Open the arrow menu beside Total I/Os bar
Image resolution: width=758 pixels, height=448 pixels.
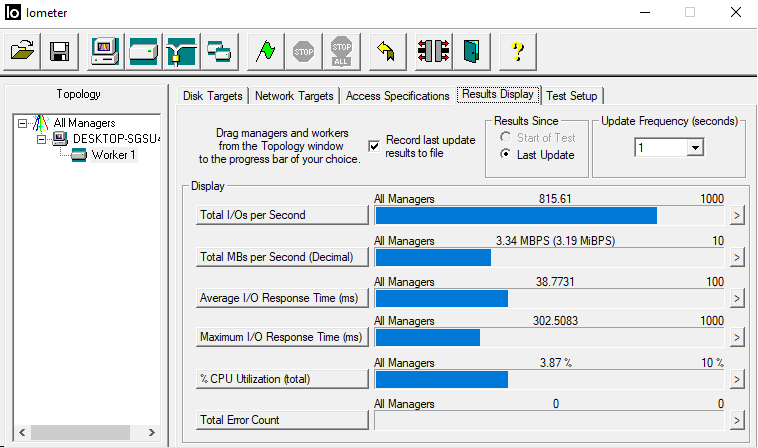pyautogui.click(x=737, y=215)
